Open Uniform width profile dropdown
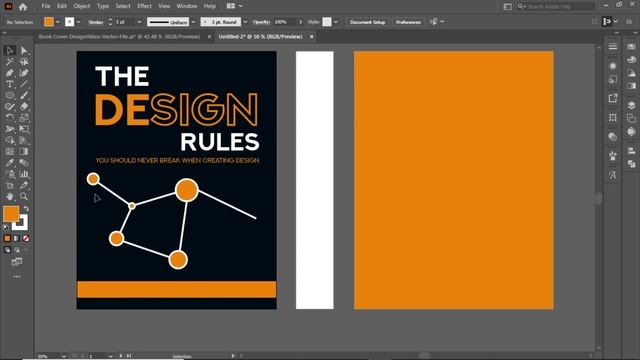Viewport: 640px width, 360px height. [193, 22]
